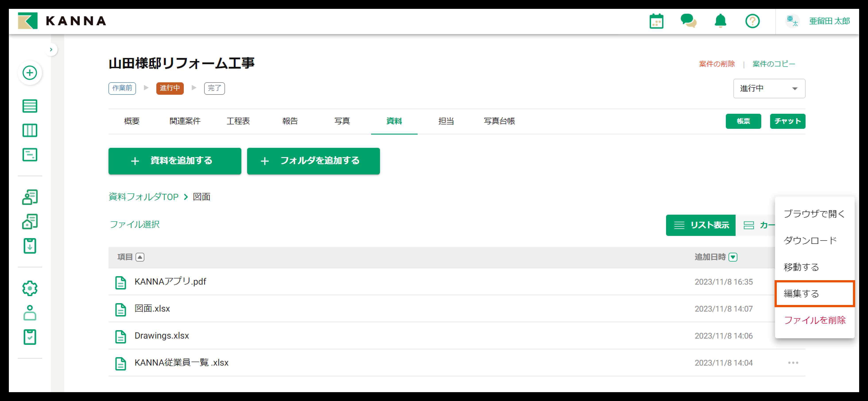
Task: Select the 資料 tab
Action: click(x=394, y=121)
